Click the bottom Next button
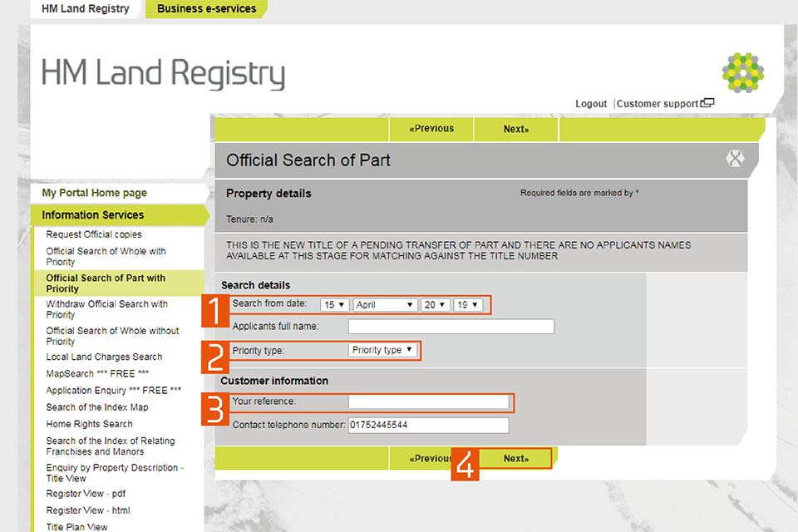The image size is (798, 532). [x=515, y=458]
